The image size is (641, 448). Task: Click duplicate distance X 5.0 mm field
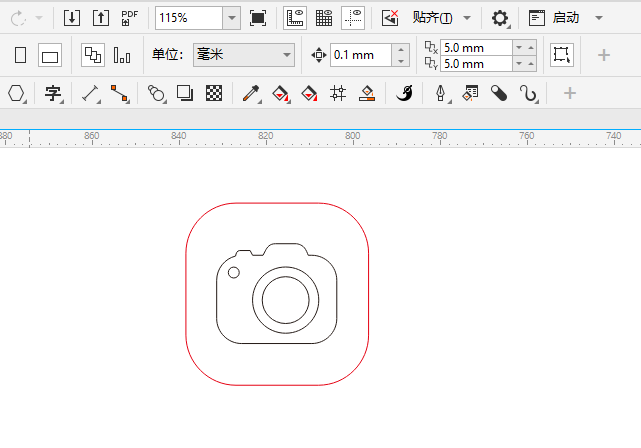[476, 48]
